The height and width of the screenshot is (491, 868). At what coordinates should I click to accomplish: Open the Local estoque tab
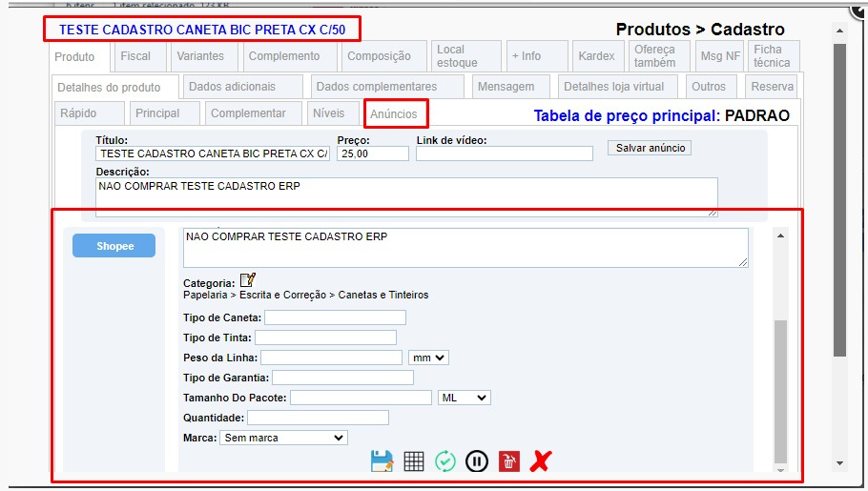click(466, 56)
